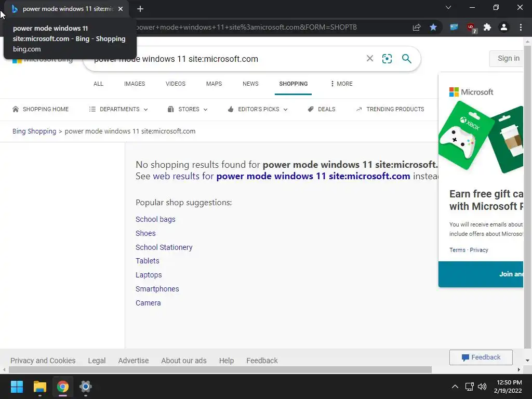Show hidden system tray icons

tap(455, 387)
